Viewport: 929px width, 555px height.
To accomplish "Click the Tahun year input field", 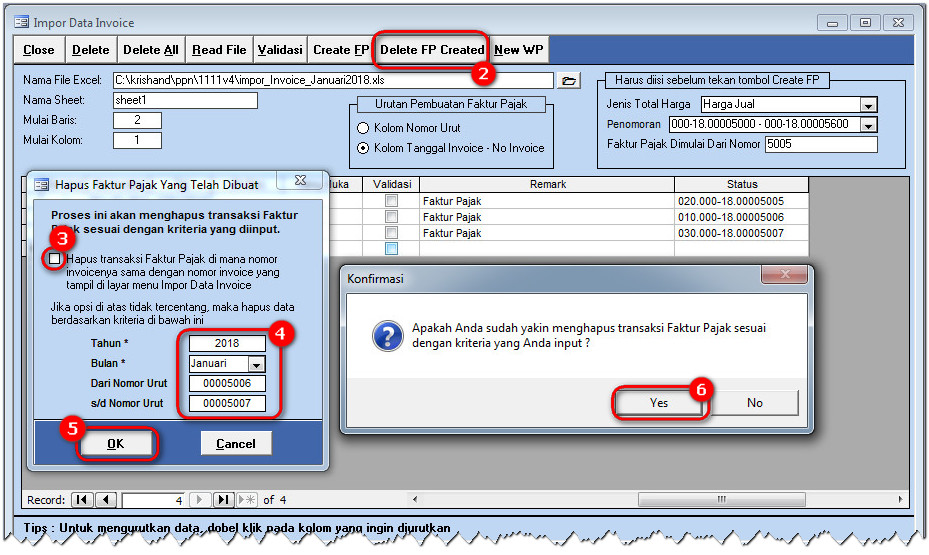I will coord(227,344).
